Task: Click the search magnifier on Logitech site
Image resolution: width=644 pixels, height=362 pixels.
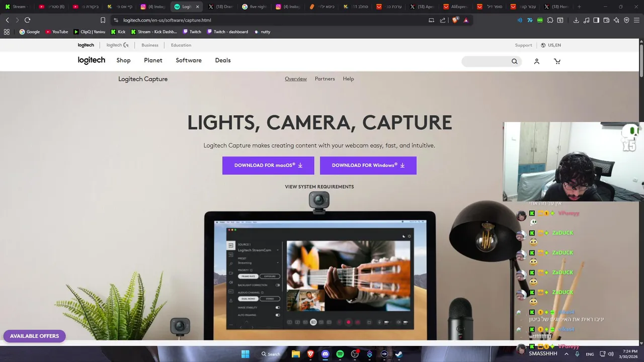Action: (x=514, y=61)
